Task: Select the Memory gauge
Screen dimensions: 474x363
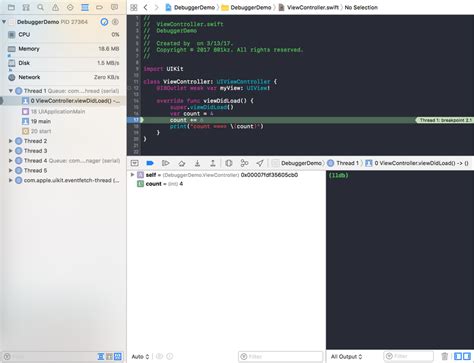Action: point(63,49)
